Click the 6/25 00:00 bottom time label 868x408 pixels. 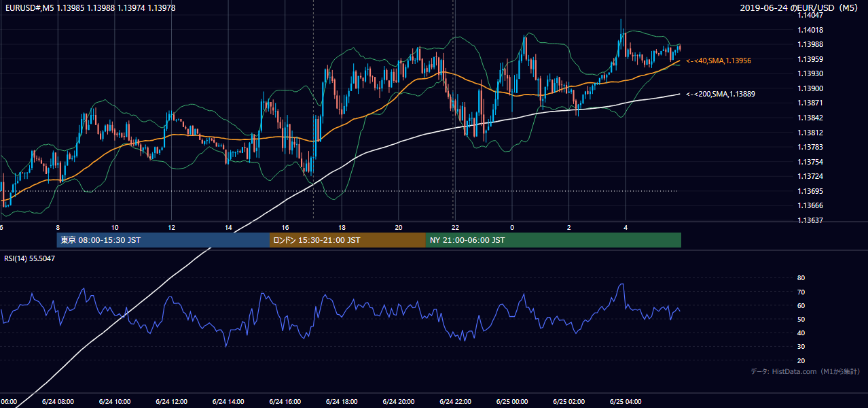click(512, 402)
